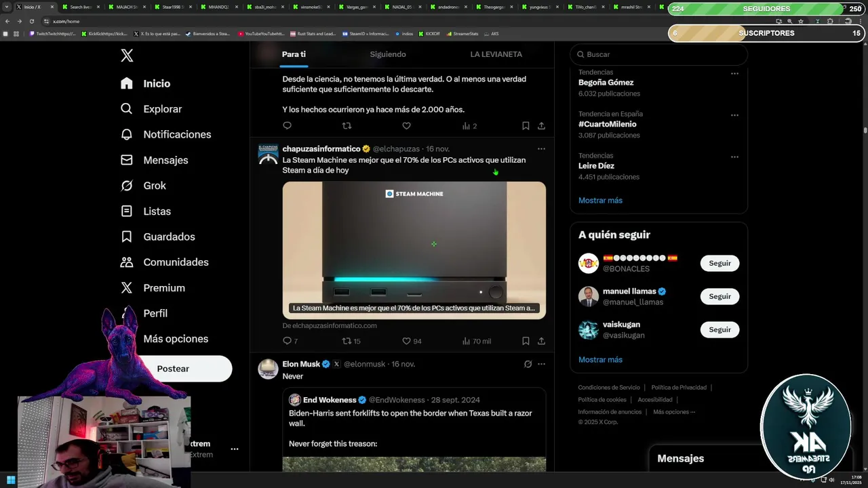Click Mostrar más under trends

pos(600,201)
